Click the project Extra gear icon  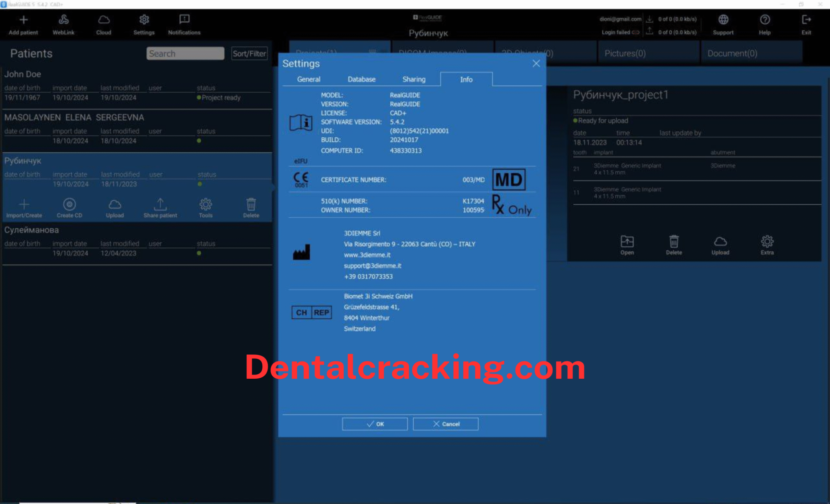tap(767, 241)
